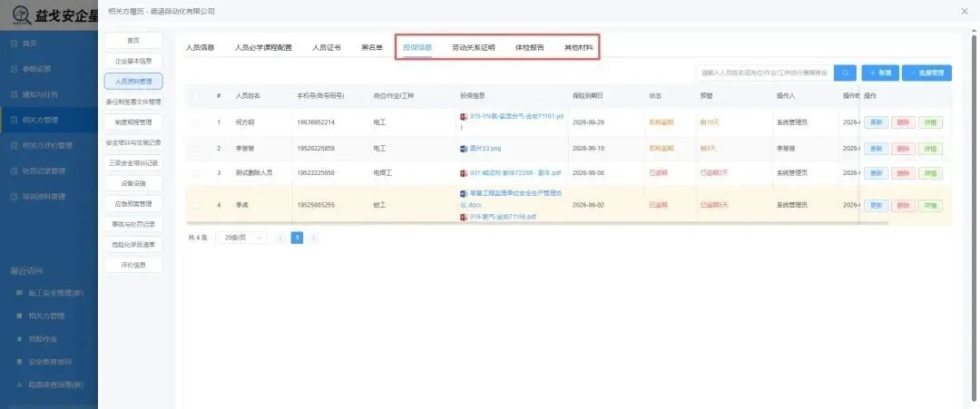Viewport: 980px width, 409px height.
Task: Click the 相关方评价管理 sidebar icon
Action: (x=14, y=145)
